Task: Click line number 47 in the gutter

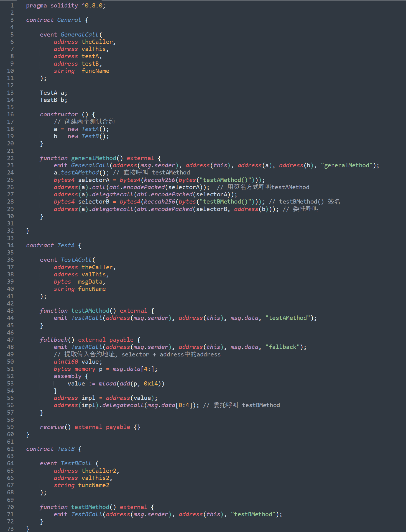Action: coord(10,340)
